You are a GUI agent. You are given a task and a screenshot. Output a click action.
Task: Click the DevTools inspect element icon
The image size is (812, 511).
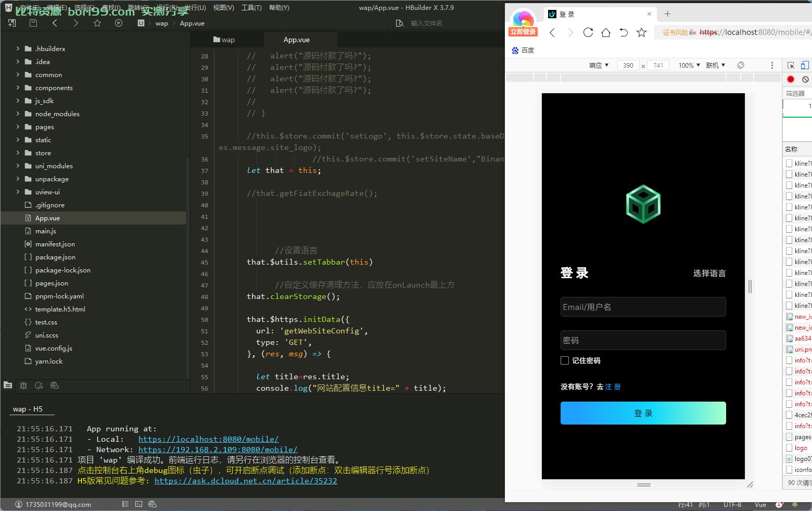[x=791, y=65]
